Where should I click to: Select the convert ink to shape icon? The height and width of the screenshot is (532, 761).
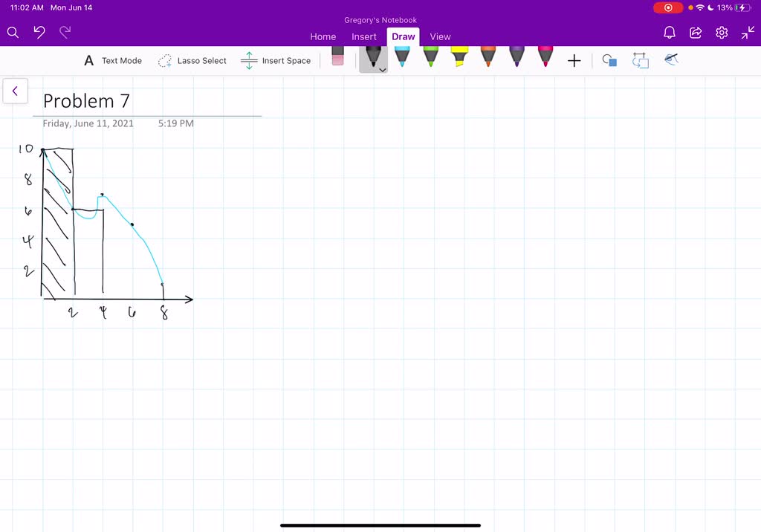click(x=641, y=60)
